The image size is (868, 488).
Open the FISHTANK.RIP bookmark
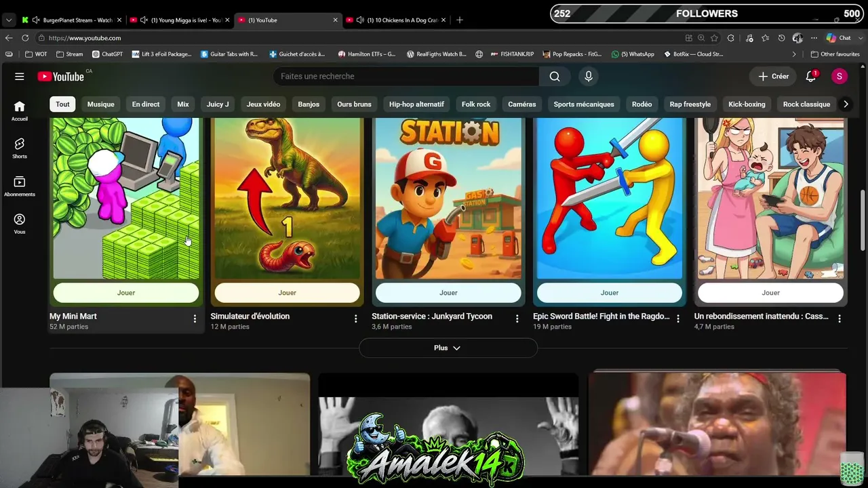[x=512, y=54]
